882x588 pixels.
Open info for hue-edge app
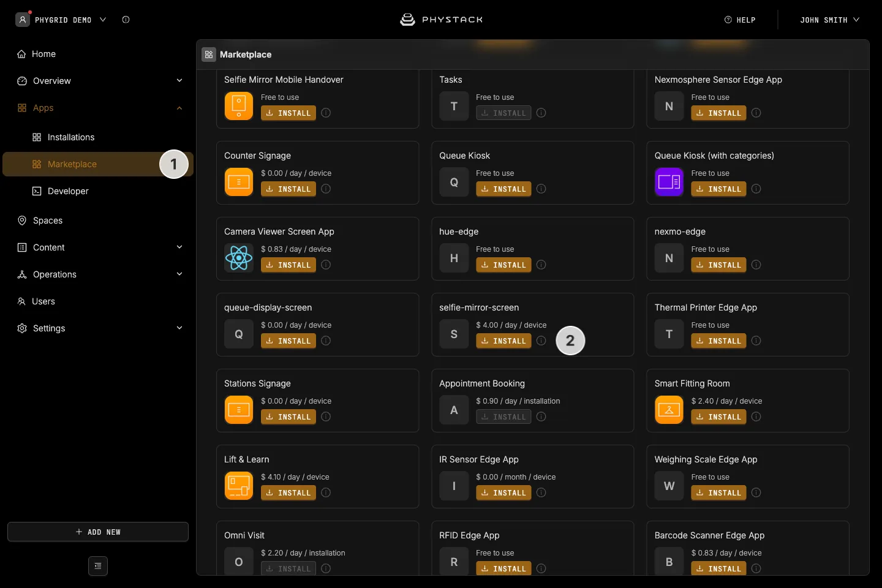pyautogui.click(x=541, y=265)
